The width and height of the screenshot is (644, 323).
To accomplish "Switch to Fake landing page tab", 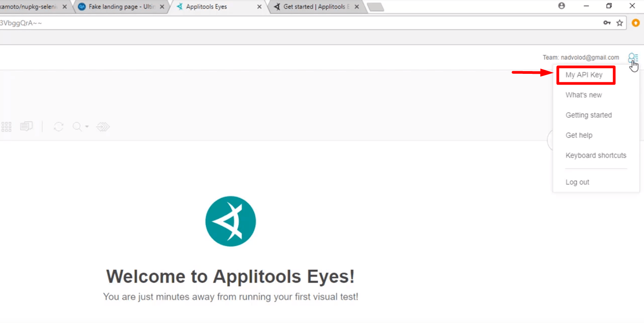I will click(121, 7).
